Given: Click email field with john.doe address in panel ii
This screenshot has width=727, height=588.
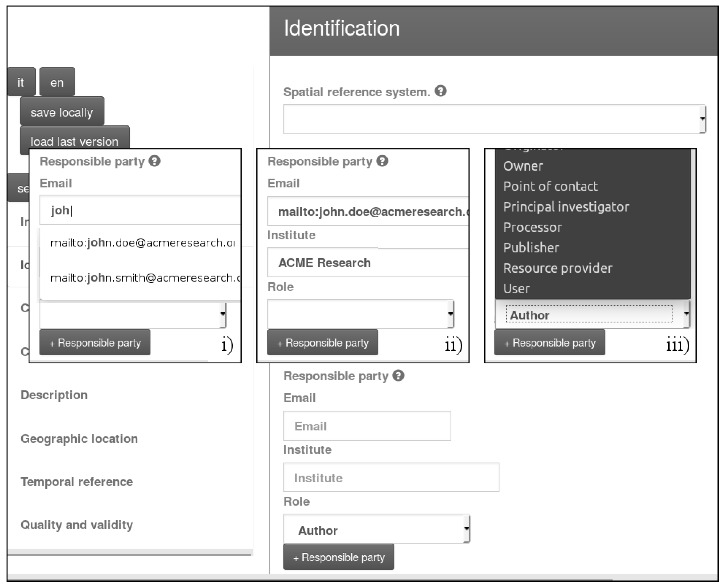Looking at the screenshot, I should click(x=368, y=211).
